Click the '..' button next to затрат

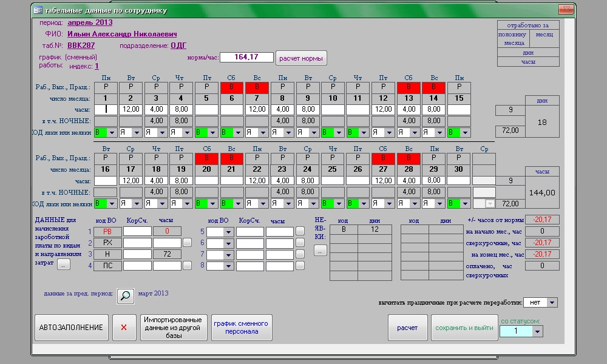tap(64, 265)
